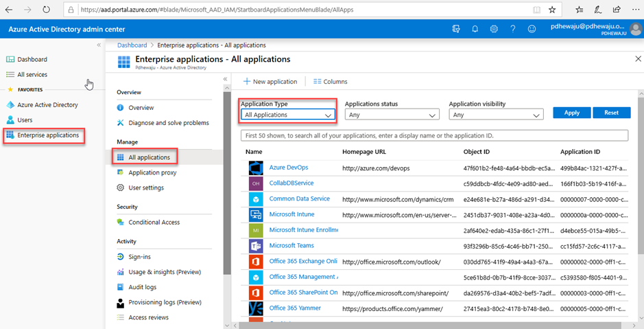Open notifications bell icon
The image size is (644, 329).
tap(475, 30)
